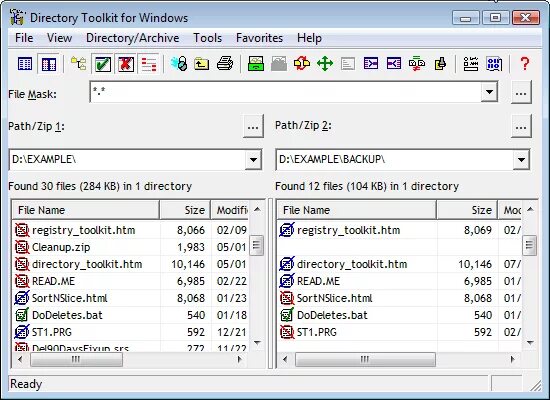The height and width of the screenshot is (400, 550).
Task: Click the icon beside DoDeletes.bat in left pane
Action: pos(22,315)
